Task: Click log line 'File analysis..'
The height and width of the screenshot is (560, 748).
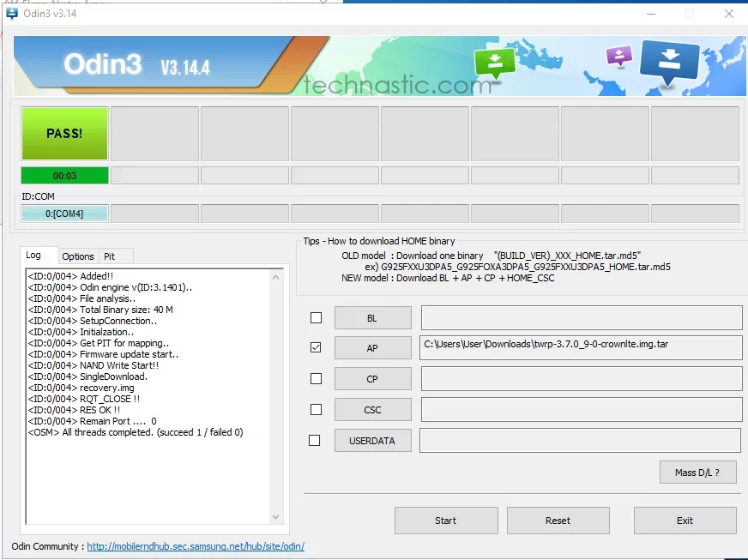Action: [x=81, y=298]
